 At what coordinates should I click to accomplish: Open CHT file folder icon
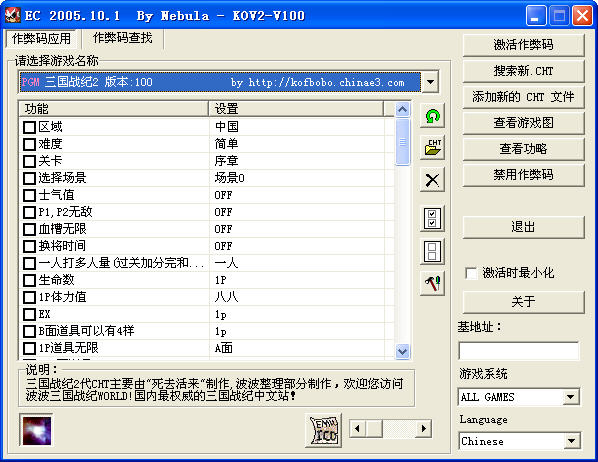tap(432, 148)
